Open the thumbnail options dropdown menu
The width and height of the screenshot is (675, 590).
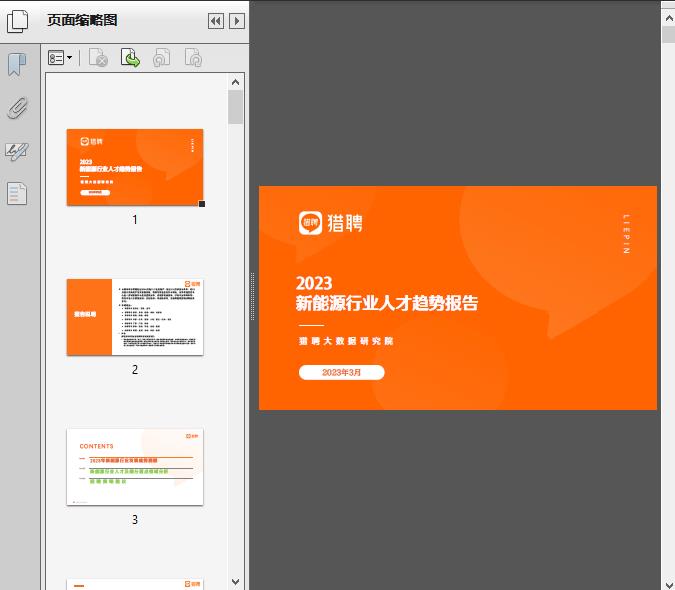tap(61, 59)
